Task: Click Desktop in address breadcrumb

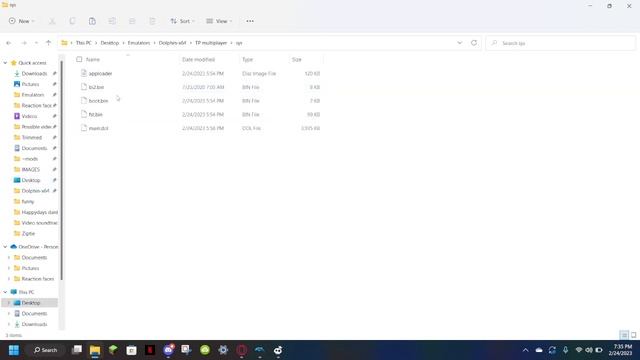Action: point(110,43)
